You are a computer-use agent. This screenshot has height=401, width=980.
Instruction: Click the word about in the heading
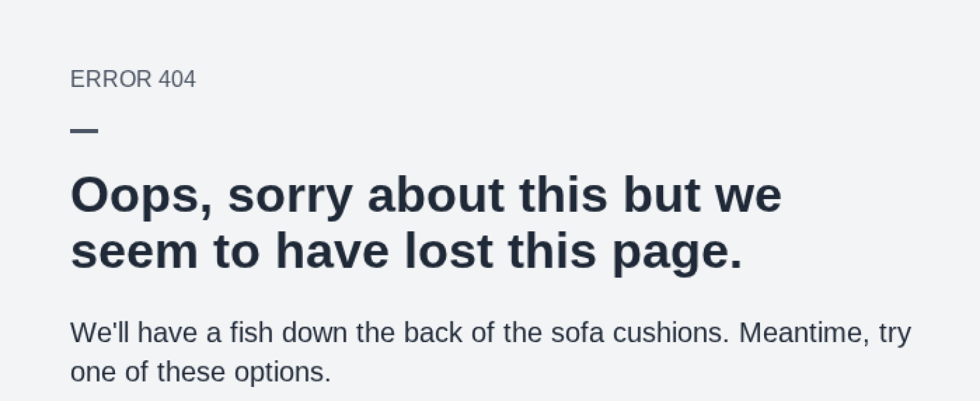tap(435, 196)
